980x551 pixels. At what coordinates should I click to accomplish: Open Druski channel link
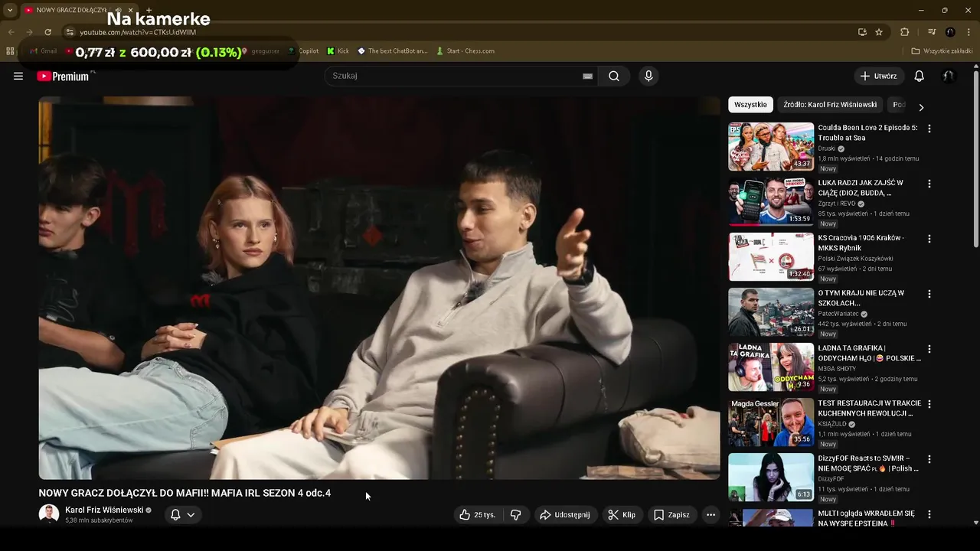(827, 148)
